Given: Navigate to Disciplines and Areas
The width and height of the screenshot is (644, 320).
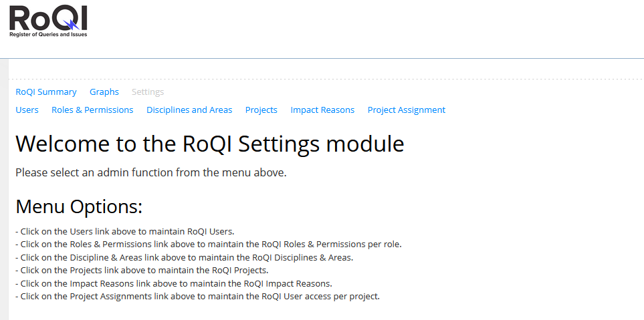Looking at the screenshot, I should pyautogui.click(x=189, y=110).
